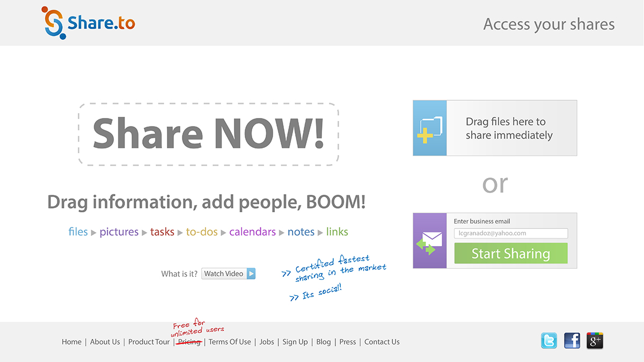Image resolution: width=644 pixels, height=362 pixels.
Task: Select the green notes category link
Action: [x=301, y=232]
